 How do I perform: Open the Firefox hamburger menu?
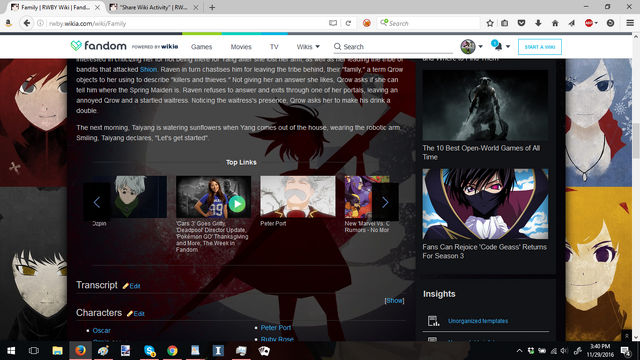pos(630,23)
